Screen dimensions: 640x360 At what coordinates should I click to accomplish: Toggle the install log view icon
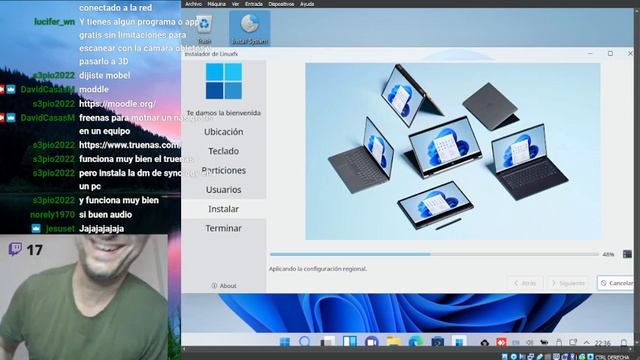(x=627, y=254)
